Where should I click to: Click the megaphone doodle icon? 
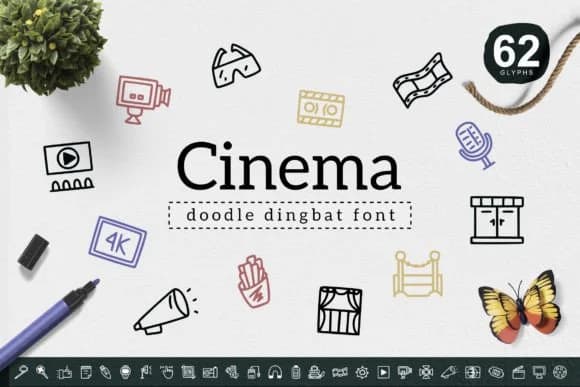[165, 312]
